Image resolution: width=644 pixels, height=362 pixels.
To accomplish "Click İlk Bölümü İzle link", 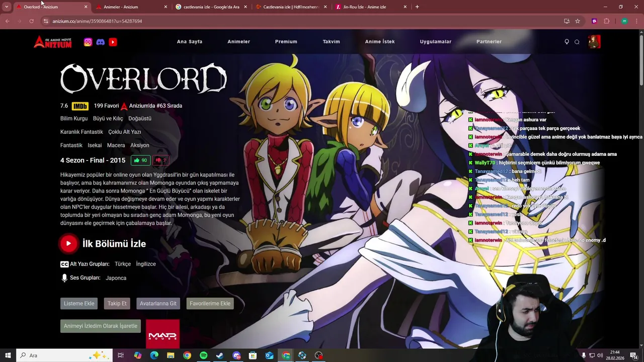I will (x=114, y=244).
